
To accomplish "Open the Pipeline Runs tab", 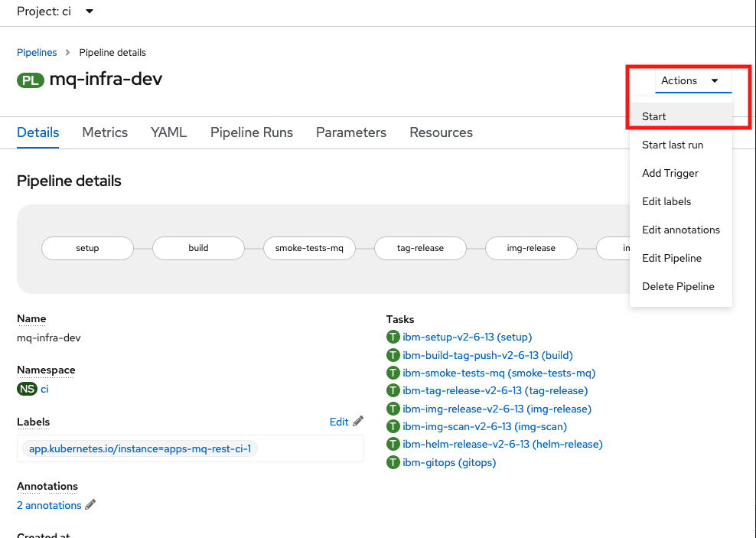I will 252,132.
